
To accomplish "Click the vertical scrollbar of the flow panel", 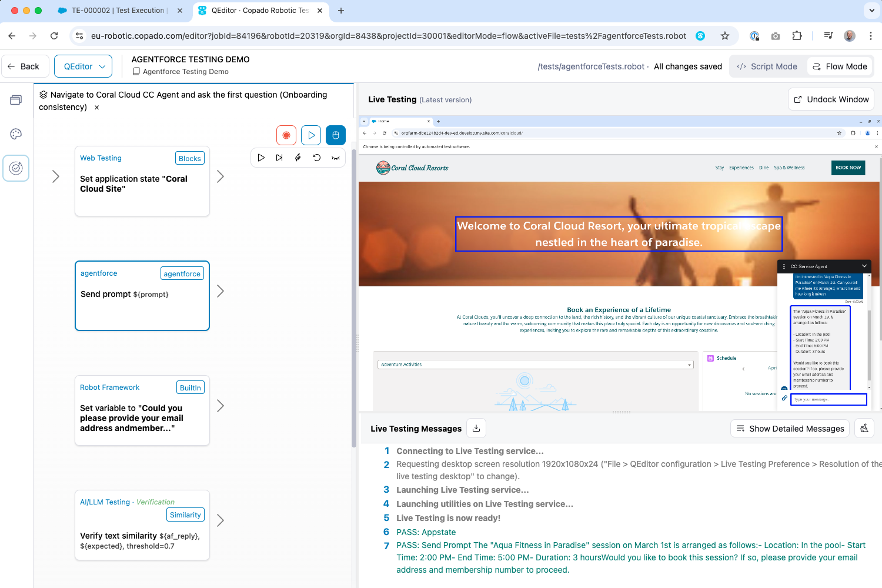I will pyautogui.click(x=354, y=294).
